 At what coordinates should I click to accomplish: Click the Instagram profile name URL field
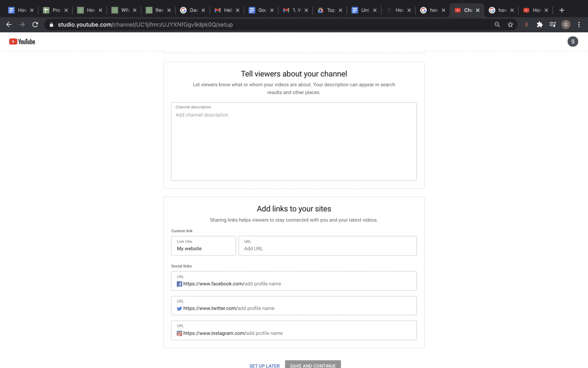pos(294,330)
